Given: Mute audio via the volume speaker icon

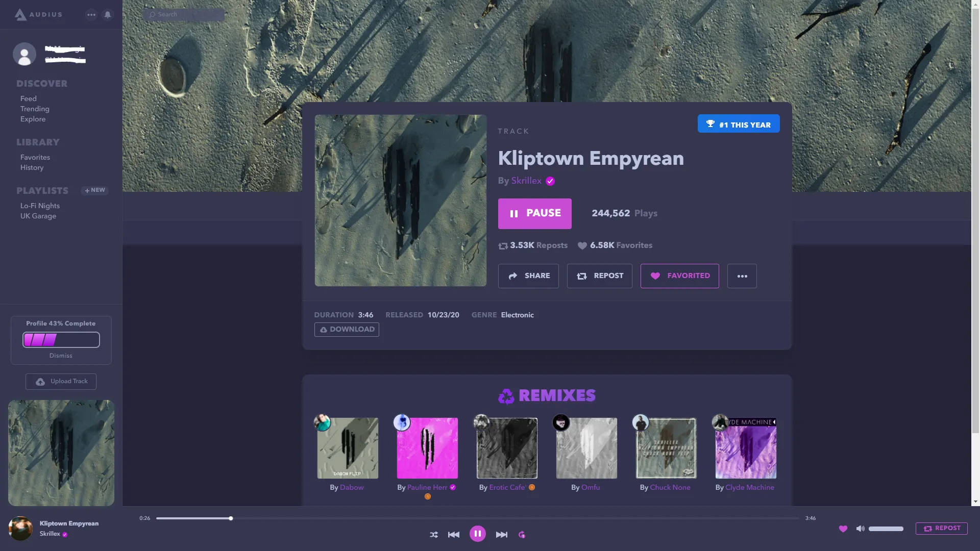Looking at the screenshot, I should tap(861, 529).
